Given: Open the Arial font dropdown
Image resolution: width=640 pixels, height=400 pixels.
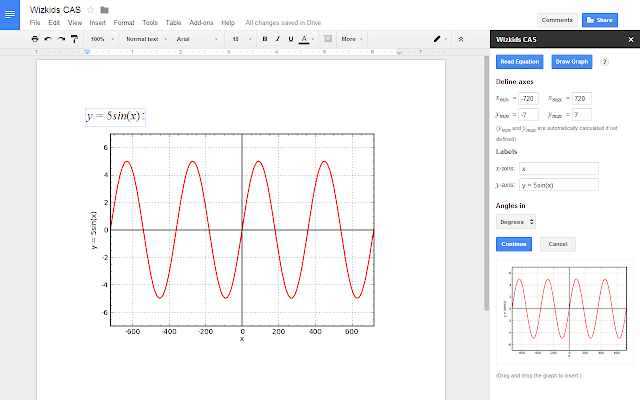Looking at the screenshot, I should click(x=197, y=39).
